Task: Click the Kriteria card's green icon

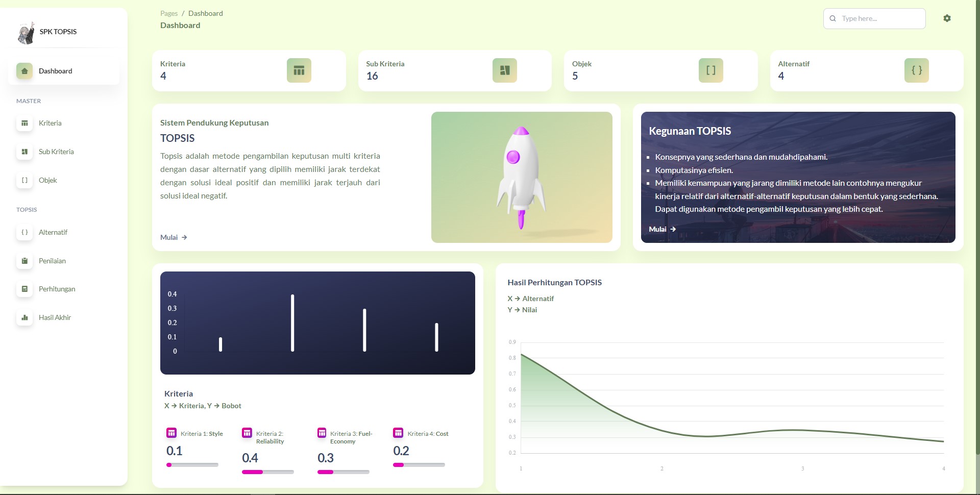Action: coord(299,70)
